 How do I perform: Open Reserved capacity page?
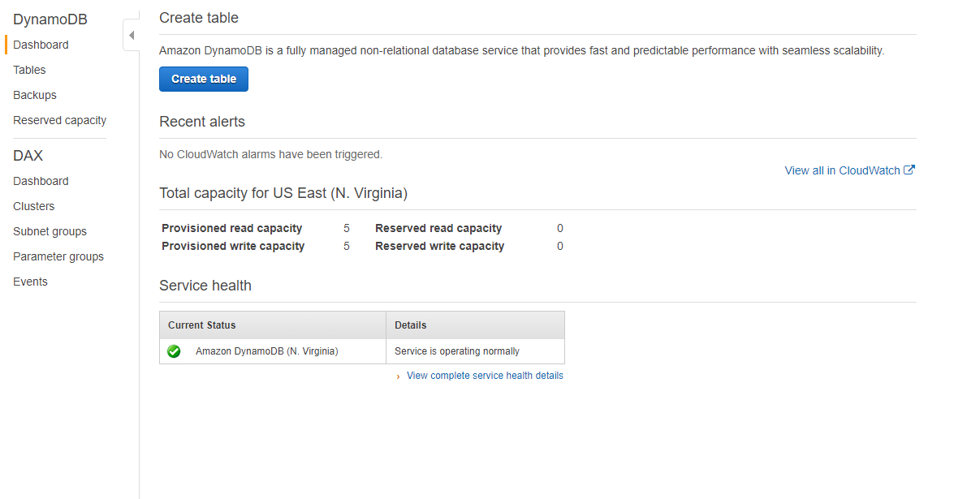59,120
